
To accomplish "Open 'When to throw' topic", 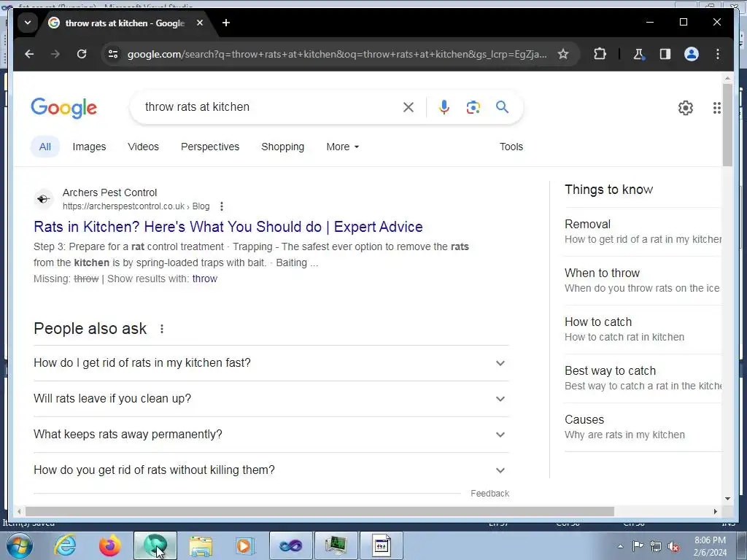I will pyautogui.click(x=643, y=281).
